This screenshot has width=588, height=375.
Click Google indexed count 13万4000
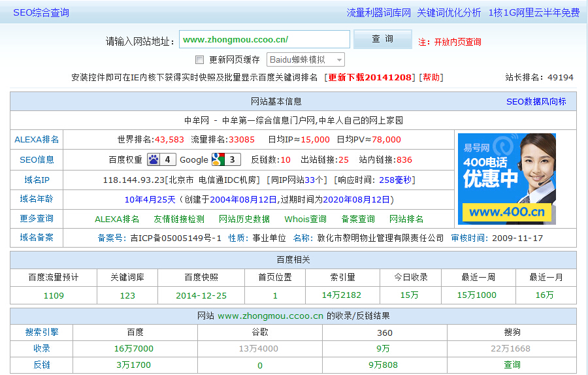(x=259, y=349)
